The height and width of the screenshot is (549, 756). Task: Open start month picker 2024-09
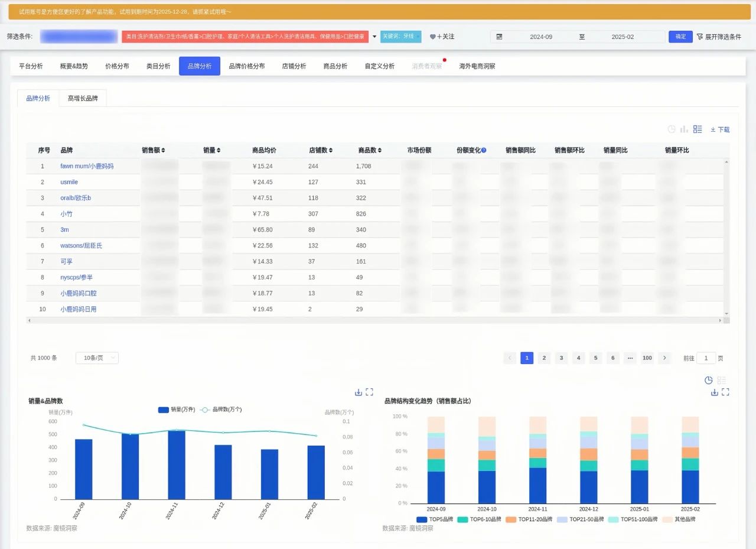click(x=541, y=37)
